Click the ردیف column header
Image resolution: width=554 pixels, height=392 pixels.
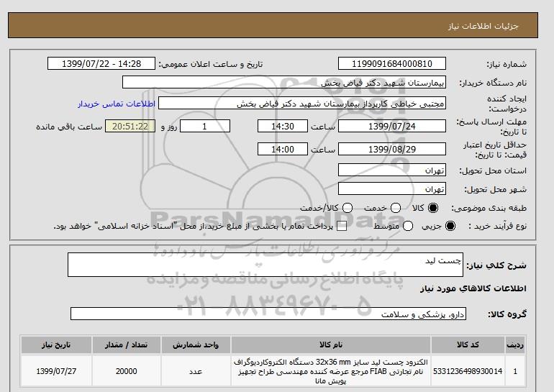(x=515, y=345)
